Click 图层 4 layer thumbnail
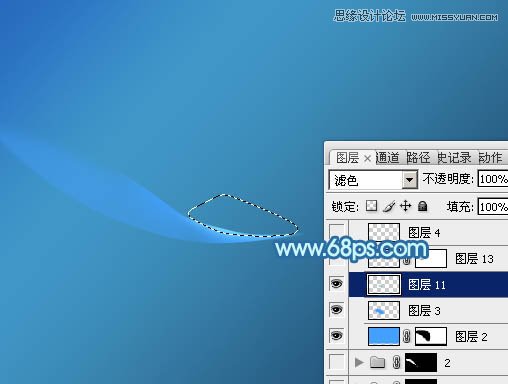Image resolution: width=508 pixels, height=384 pixels. click(x=384, y=232)
